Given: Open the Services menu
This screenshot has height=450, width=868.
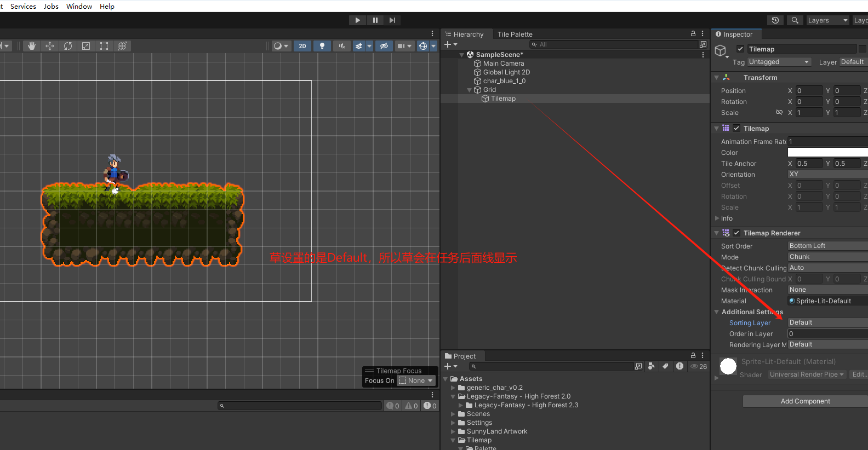Looking at the screenshot, I should click(x=23, y=6).
